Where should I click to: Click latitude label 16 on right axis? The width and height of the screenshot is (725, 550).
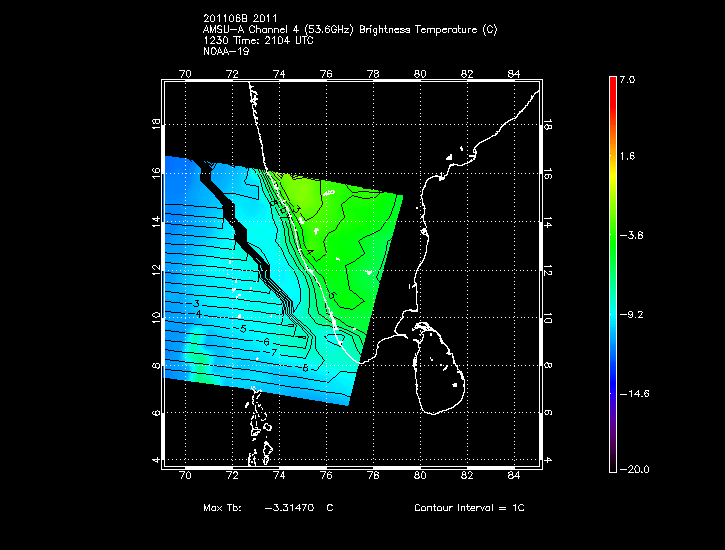click(x=547, y=173)
